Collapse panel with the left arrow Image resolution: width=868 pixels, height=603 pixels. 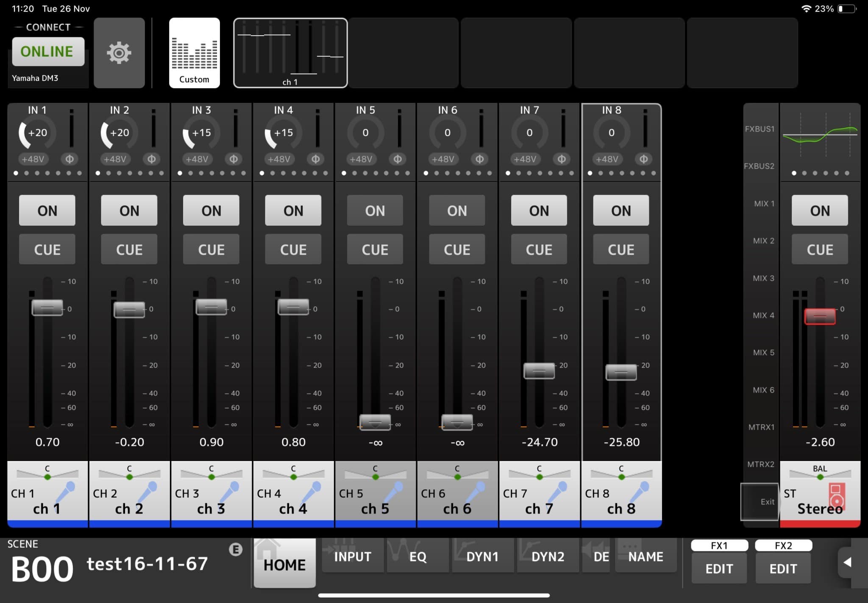pyautogui.click(x=848, y=562)
